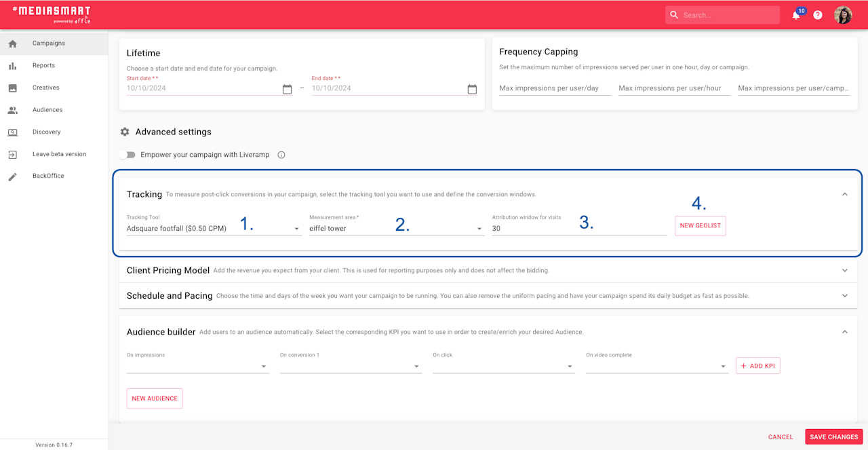
Task: Click the Attribution window for visits field
Action: tap(580, 229)
